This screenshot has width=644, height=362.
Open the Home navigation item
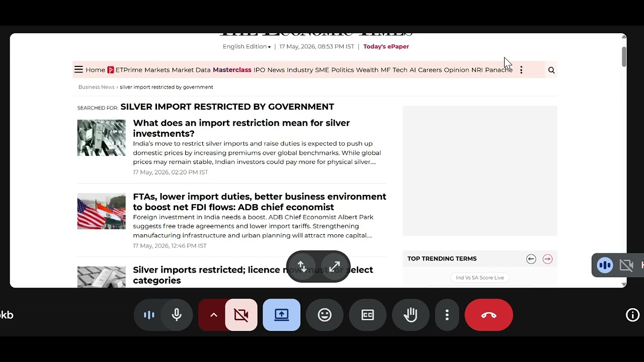tap(95, 70)
